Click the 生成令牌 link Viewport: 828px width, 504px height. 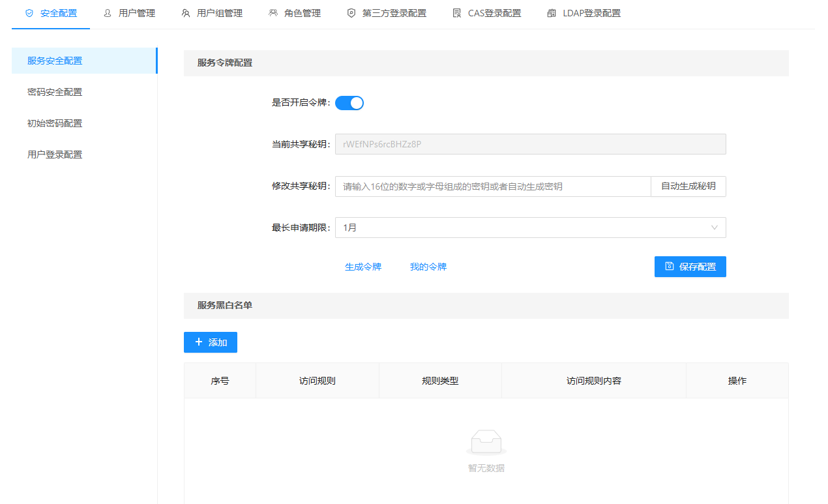363,267
